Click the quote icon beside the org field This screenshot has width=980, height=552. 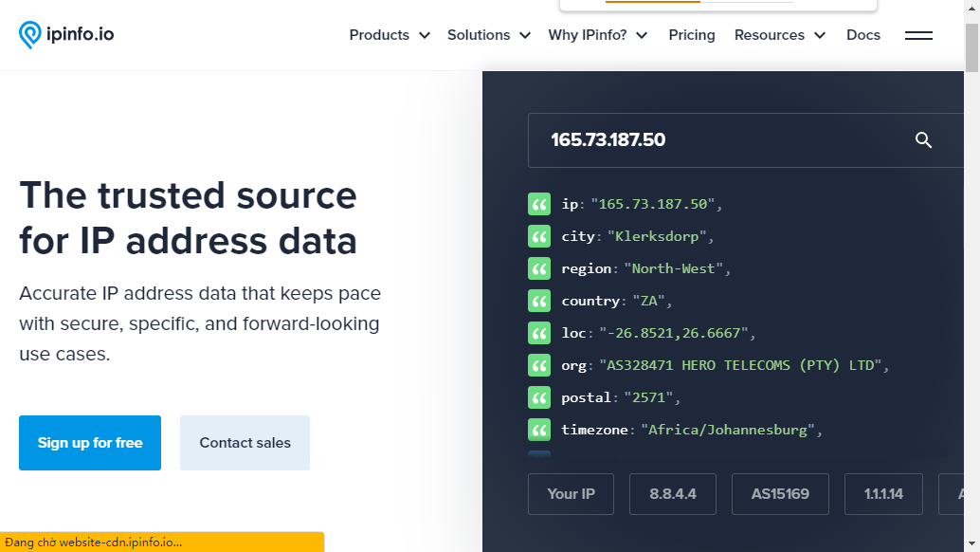(539, 365)
